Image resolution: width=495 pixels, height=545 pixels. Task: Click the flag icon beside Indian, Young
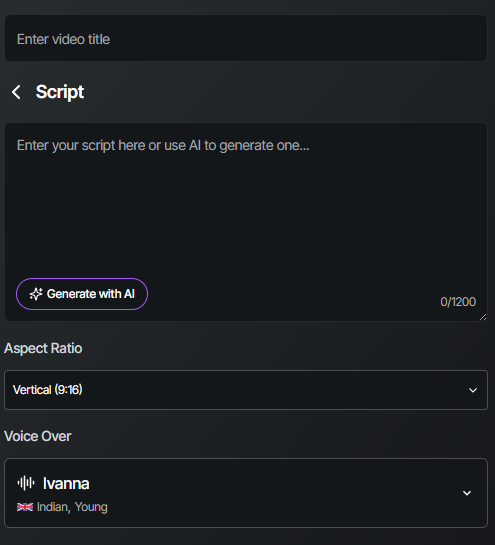(25, 507)
